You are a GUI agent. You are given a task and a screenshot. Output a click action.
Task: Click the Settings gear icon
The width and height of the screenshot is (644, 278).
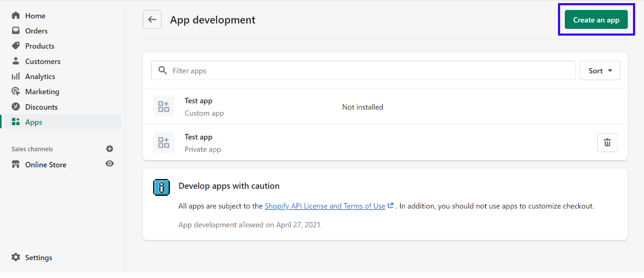(16, 258)
